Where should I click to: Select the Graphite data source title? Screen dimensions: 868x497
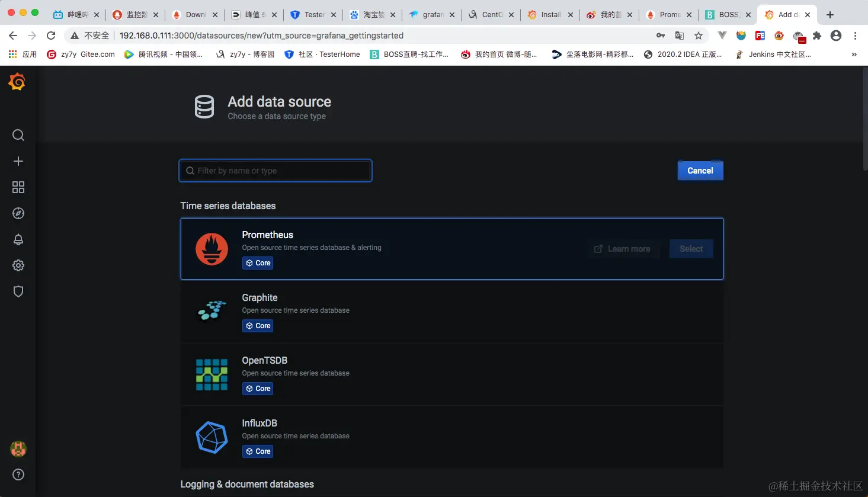(260, 297)
